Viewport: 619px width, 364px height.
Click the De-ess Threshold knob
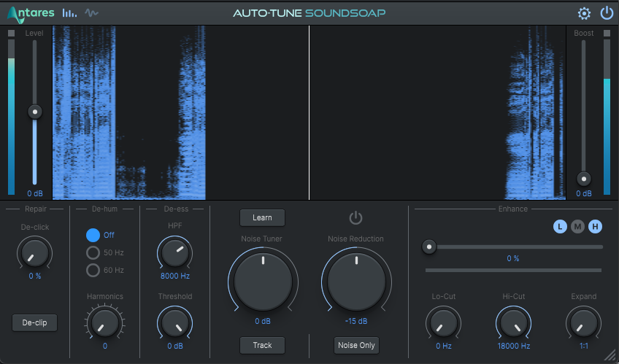175,323
